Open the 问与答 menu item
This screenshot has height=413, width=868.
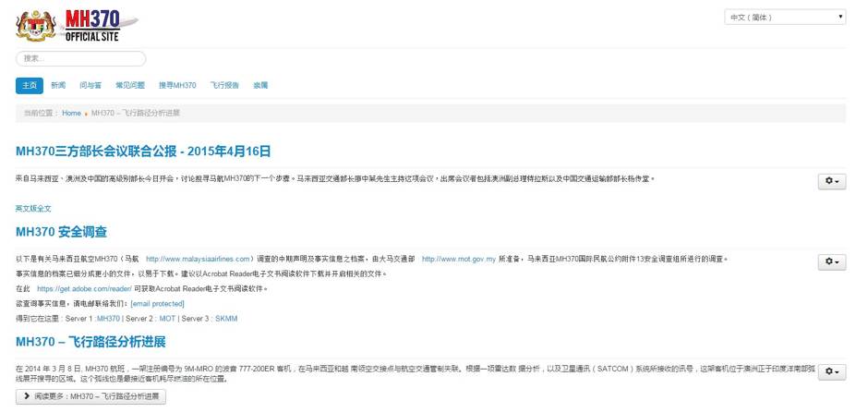click(90, 85)
